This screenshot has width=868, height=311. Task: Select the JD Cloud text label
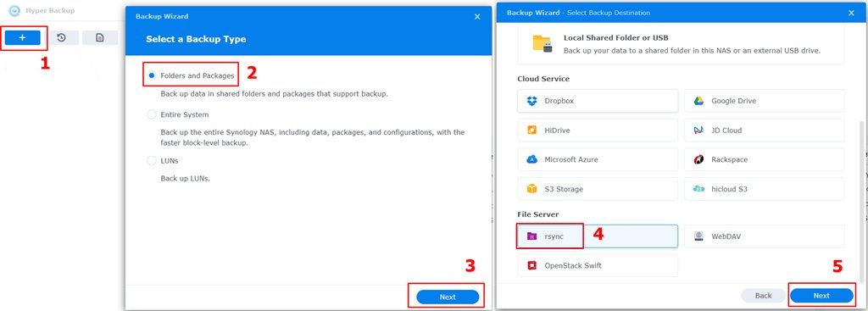pyautogui.click(x=726, y=130)
